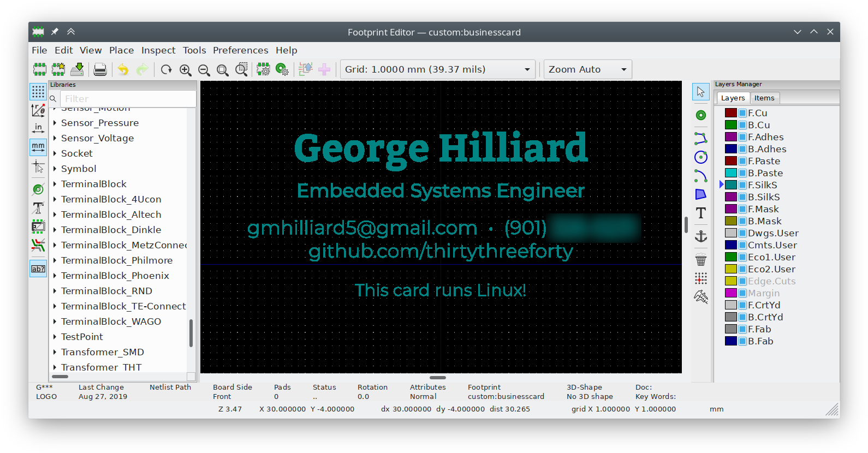The image size is (868, 453).
Task: Open footprint properties via the gear chip icon
Action: (x=263, y=69)
